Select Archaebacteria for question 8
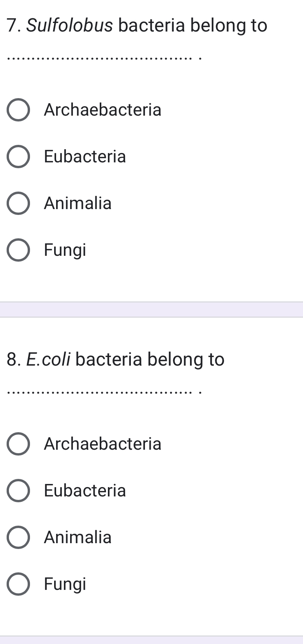The width and height of the screenshot is (303, 644). [x=18, y=443]
